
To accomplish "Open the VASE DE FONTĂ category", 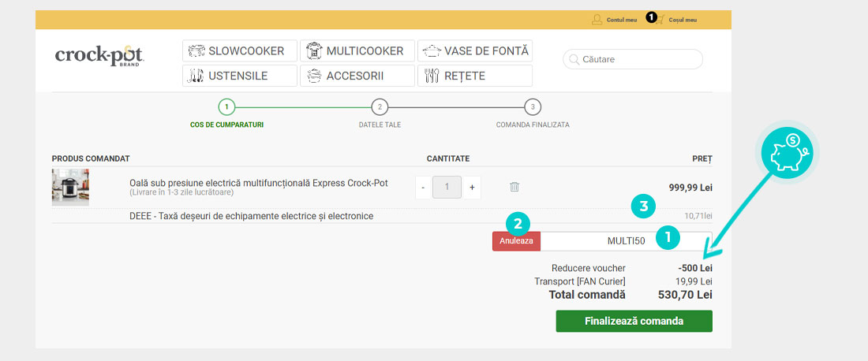I will 475,51.
